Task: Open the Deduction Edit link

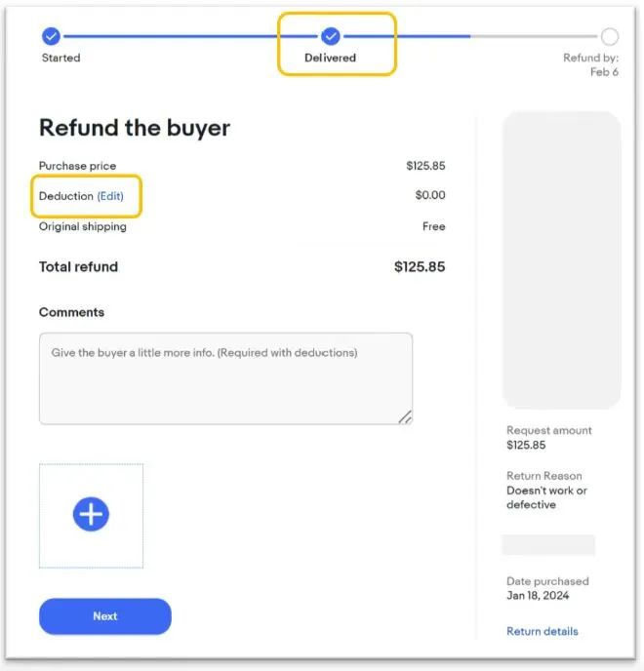Action: pyautogui.click(x=110, y=196)
